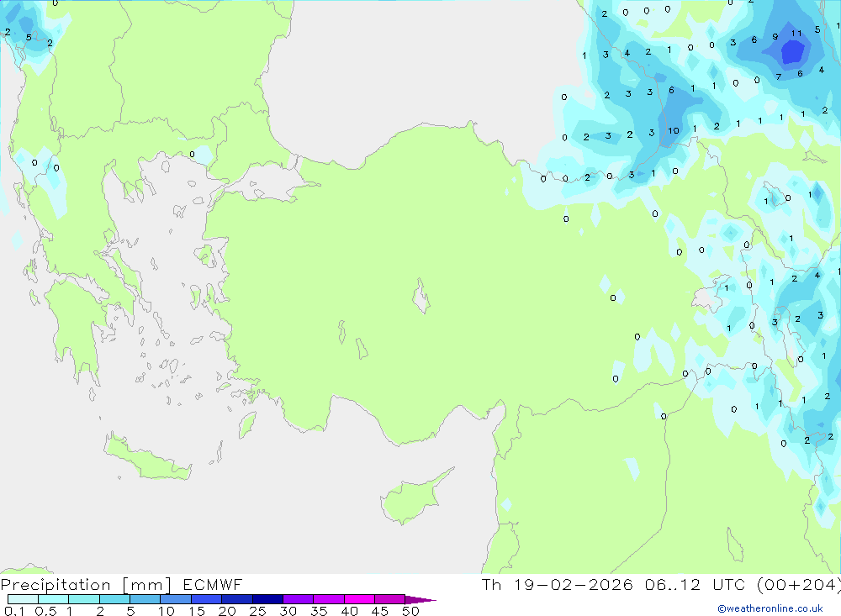Screen dimensions: 841x616
Task: Click the above-50 mm legend arrow tip
Action: click(420, 600)
